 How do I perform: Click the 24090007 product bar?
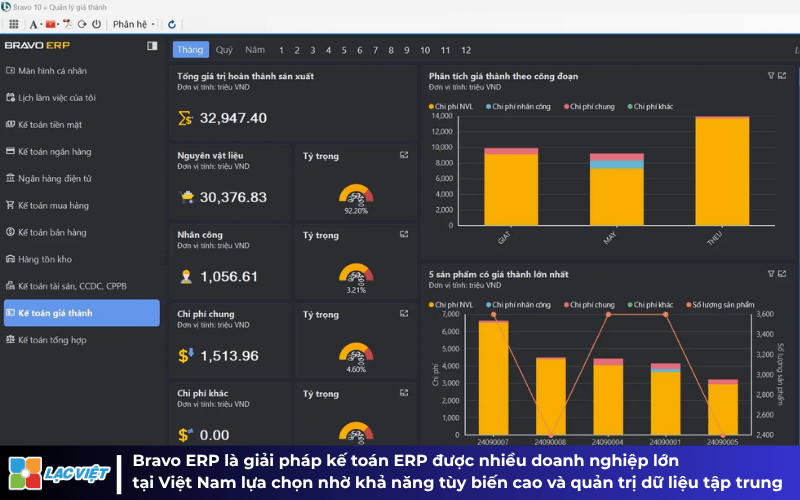point(493,378)
